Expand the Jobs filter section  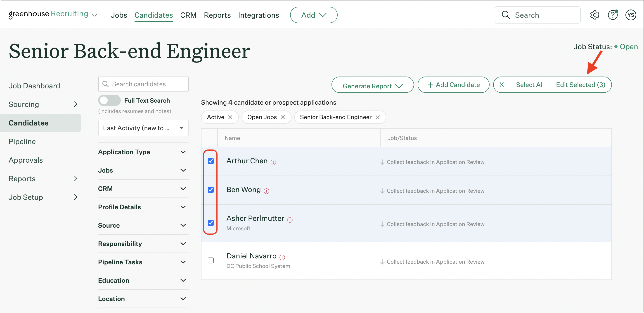143,170
